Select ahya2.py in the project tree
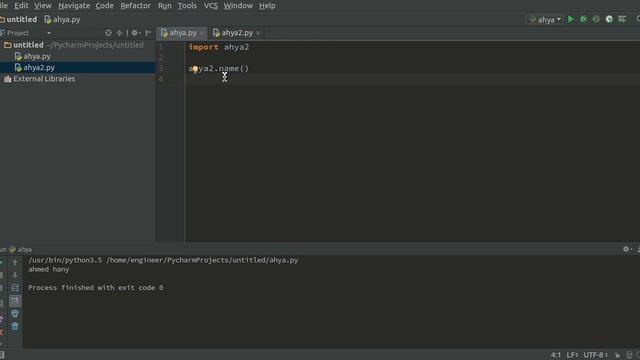The width and height of the screenshot is (640, 360). 35,67
